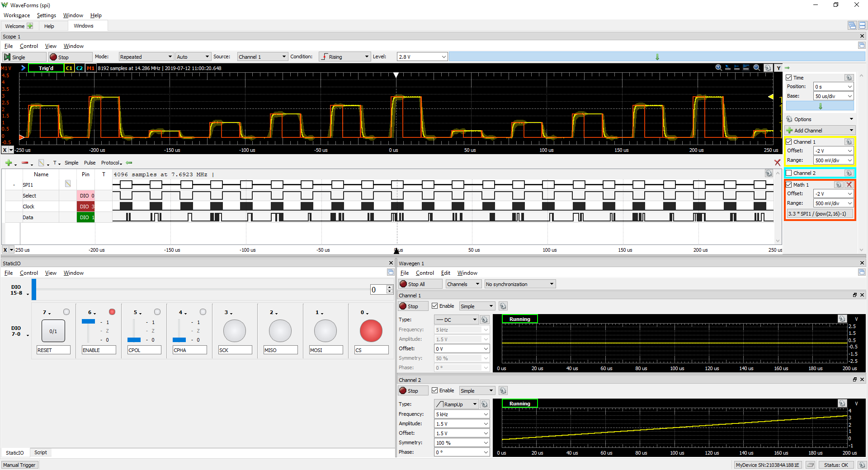This screenshot has height=470, width=868.
Task: Click the gear icon in the status bar
Action: click(862, 465)
